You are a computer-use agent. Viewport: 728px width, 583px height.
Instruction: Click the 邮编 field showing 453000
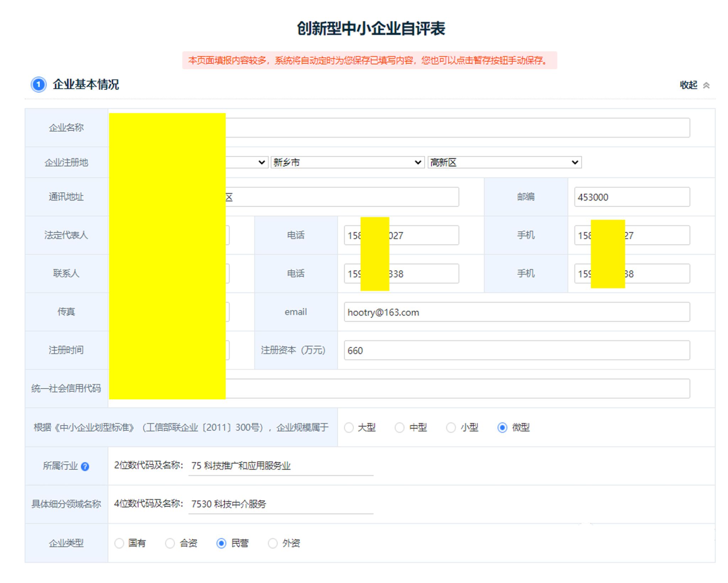coord(632,197)
